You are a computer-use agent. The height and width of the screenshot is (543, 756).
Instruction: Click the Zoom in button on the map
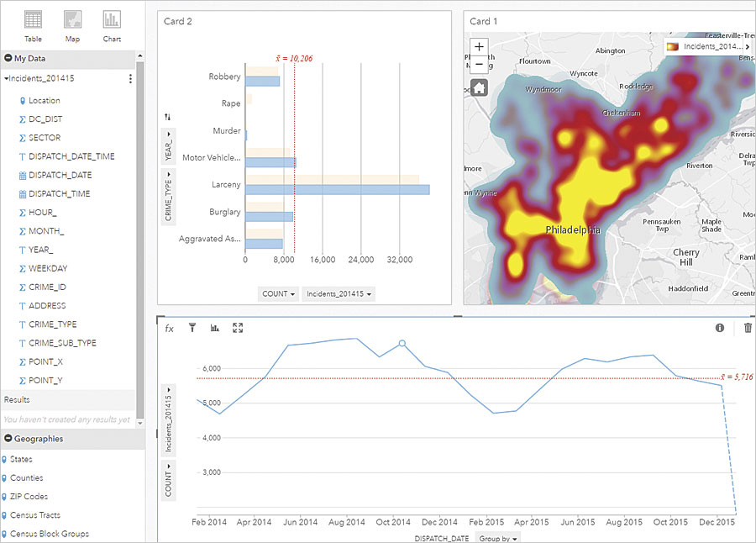click(479, 46)
